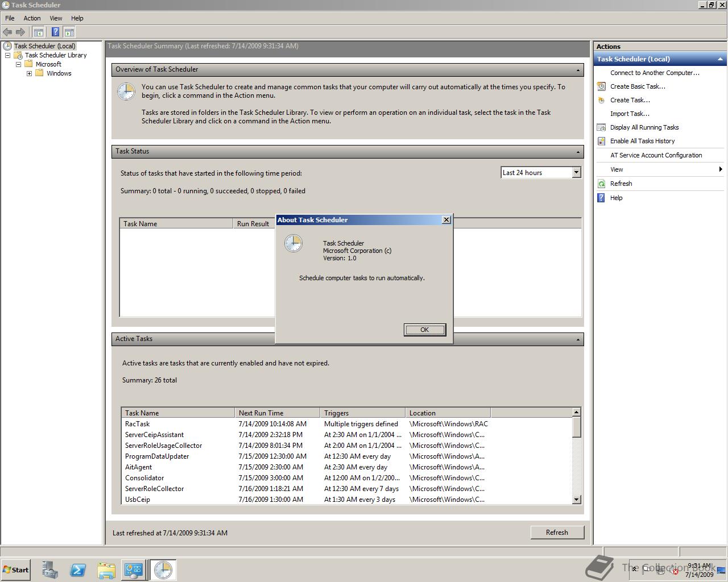Select the UsbCeip task row
Image resolution: width=728 pixels, height=582 pixels.
click(346, 500)
